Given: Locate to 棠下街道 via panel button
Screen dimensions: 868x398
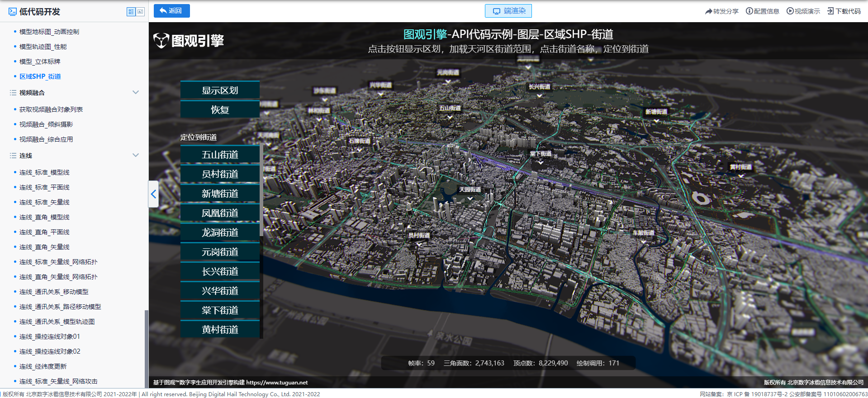Looking at the screenshot, I should point(220,310).
